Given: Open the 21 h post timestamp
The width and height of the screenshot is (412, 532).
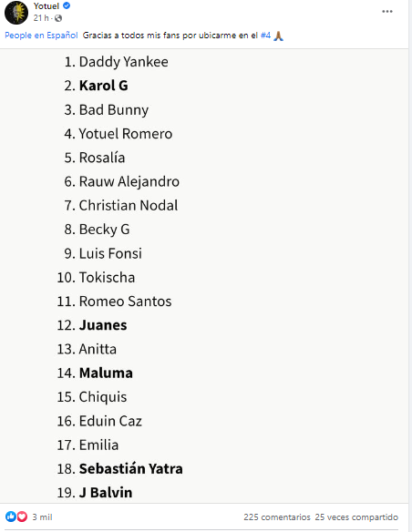Looking at the screenshot, I should click(41, 18).
